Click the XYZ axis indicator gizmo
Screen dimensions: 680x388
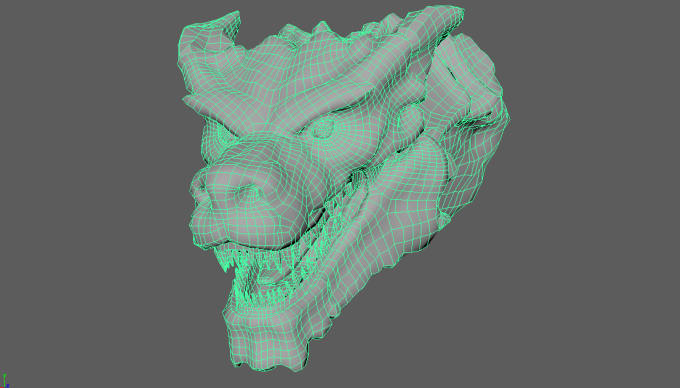pos(5,381)
